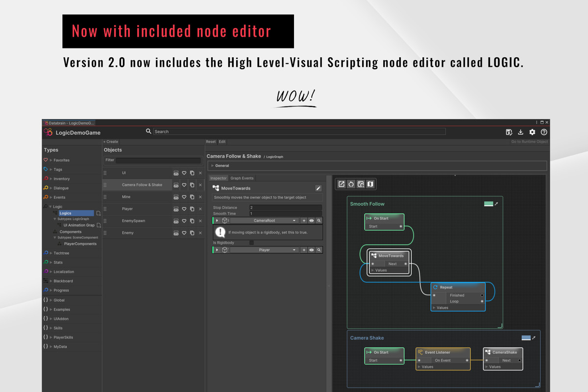Select PlayerComponents in the types tree
Screen dimensions: 588x392
coord(80,244)
